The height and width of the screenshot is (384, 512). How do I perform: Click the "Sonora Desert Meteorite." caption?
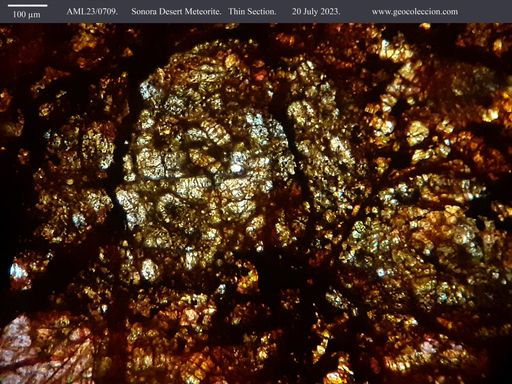[x=176, y=12]
